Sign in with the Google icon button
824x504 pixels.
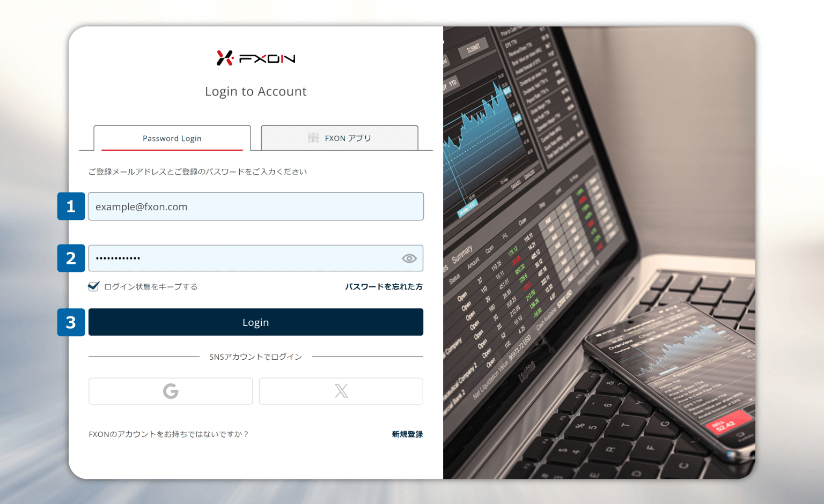(171, 391)
